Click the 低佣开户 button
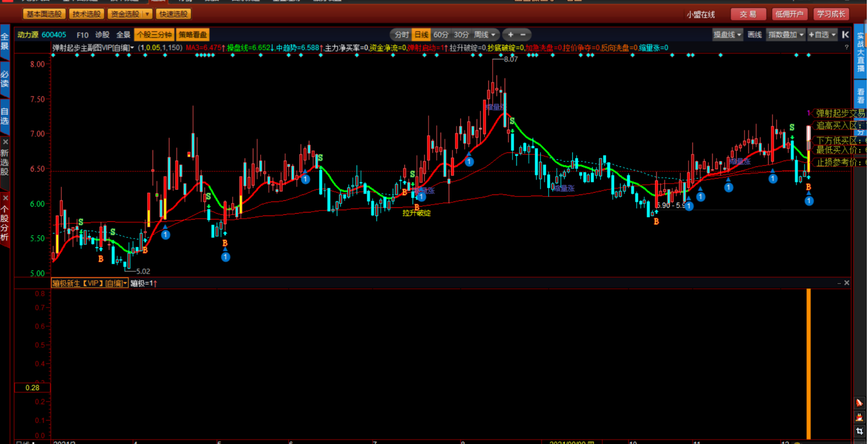 (789, 14)
